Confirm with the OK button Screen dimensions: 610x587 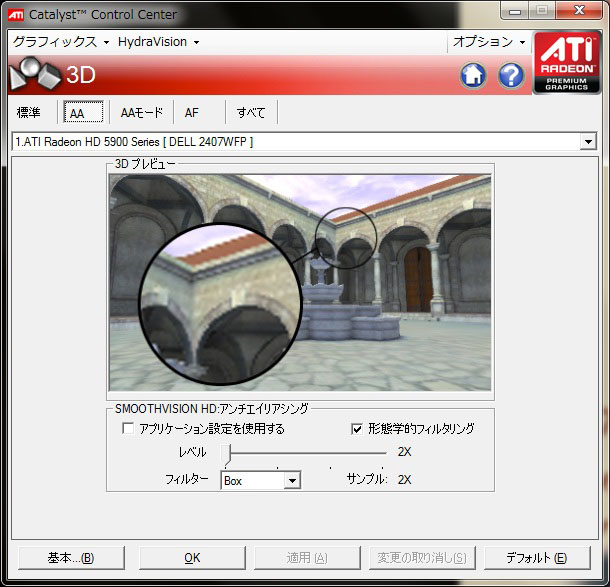pos(192,558)
